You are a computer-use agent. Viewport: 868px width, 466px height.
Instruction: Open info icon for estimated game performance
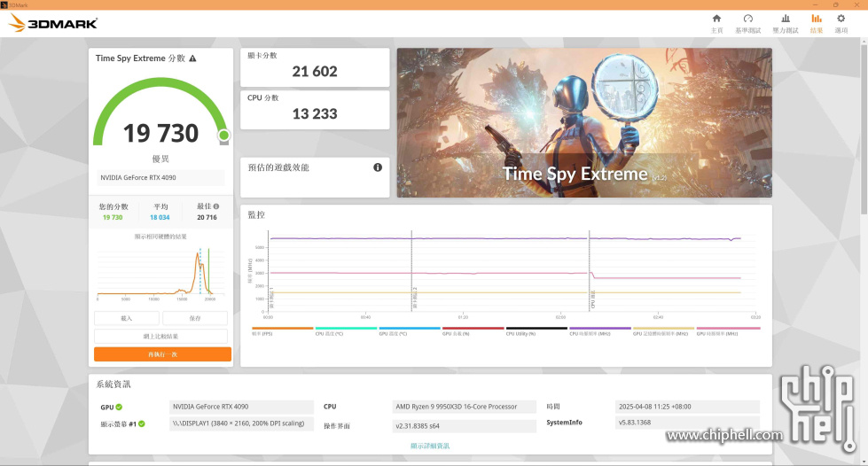point(378,167)
